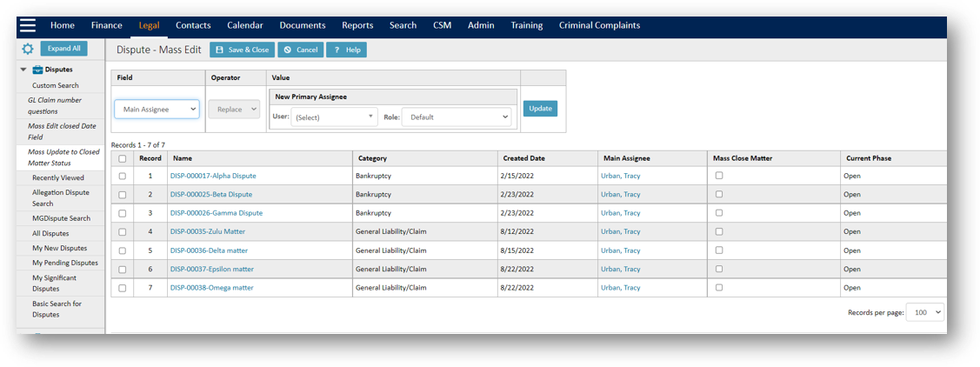Open DISP-00037-Epsilon matter link
The image size is (980, 367).
[212, 269]
